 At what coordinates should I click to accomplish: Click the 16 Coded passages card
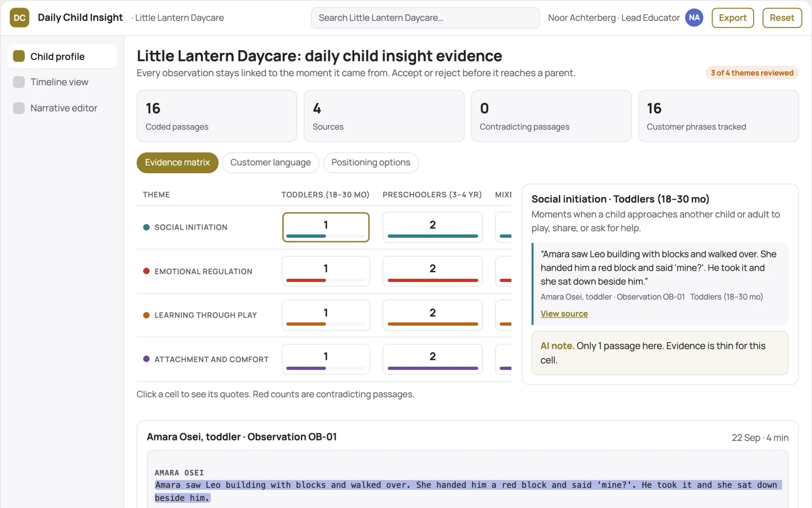(x=217, y=116)
